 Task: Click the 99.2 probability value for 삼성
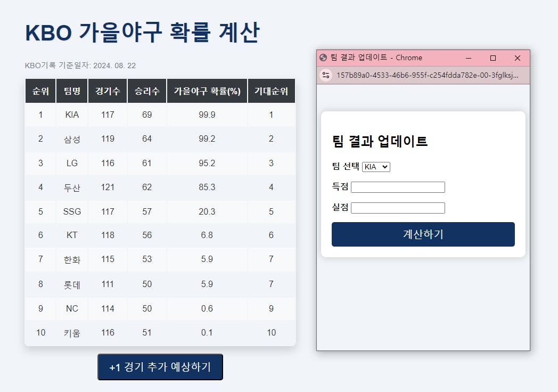pos(207,139)
